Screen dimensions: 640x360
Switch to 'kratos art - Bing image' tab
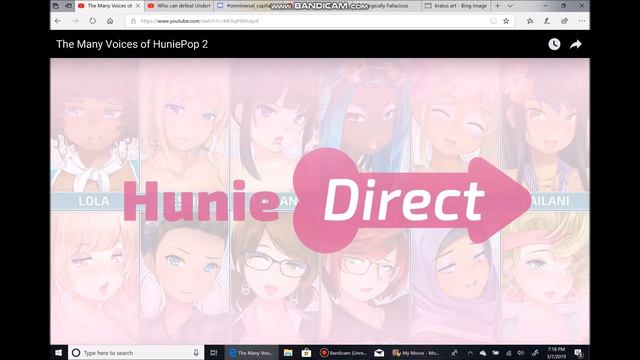456,6
